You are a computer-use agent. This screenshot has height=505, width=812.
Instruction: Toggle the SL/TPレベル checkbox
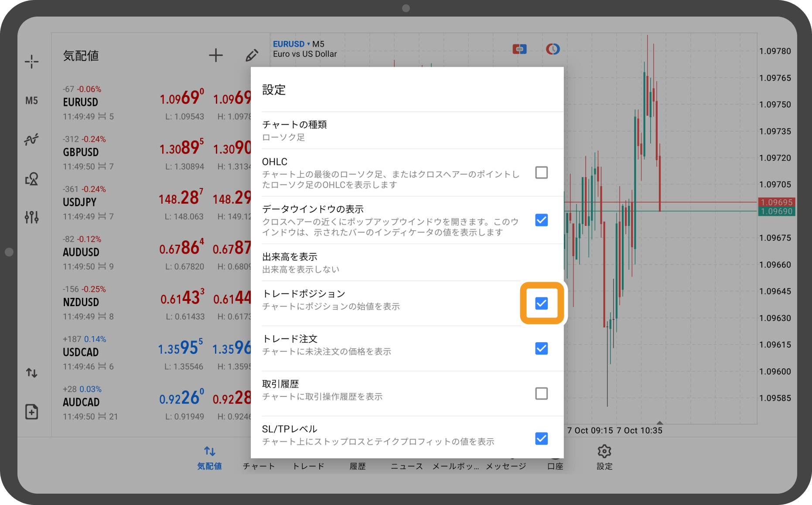tap(541, 439)
